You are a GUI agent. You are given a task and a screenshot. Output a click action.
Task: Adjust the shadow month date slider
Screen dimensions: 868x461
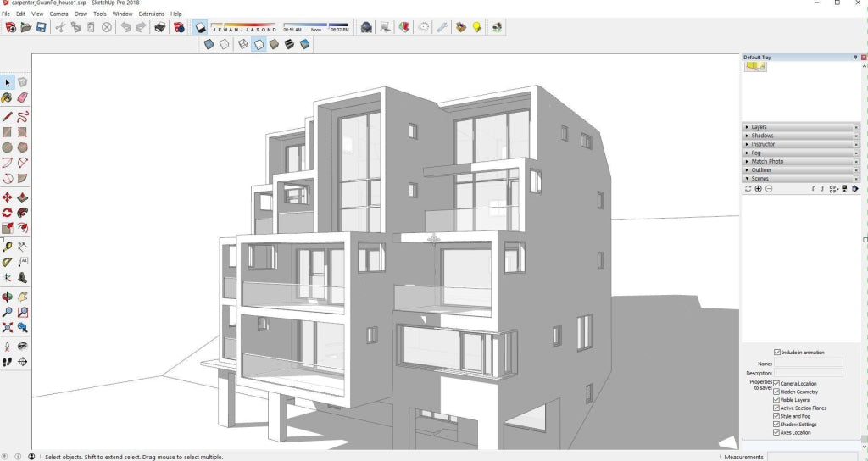(244, 26)
